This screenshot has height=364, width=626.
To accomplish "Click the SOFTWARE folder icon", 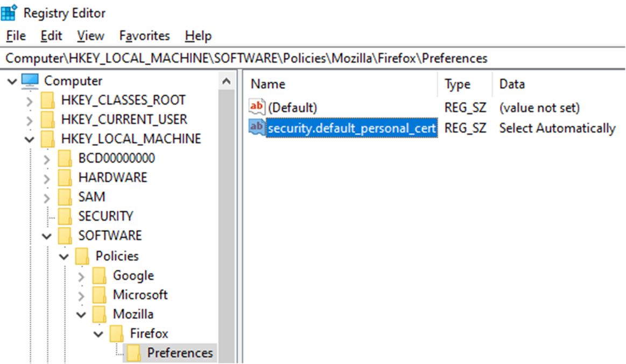I will (65, 235).
